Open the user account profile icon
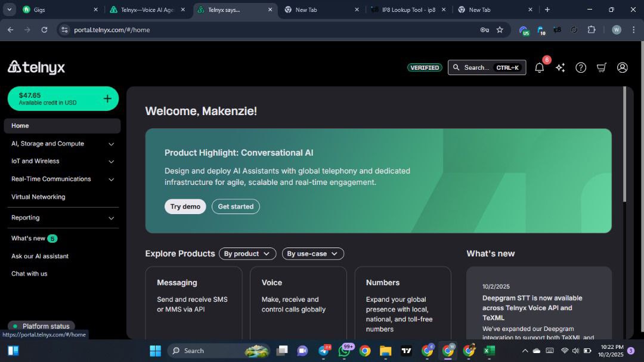 point(622,68)
